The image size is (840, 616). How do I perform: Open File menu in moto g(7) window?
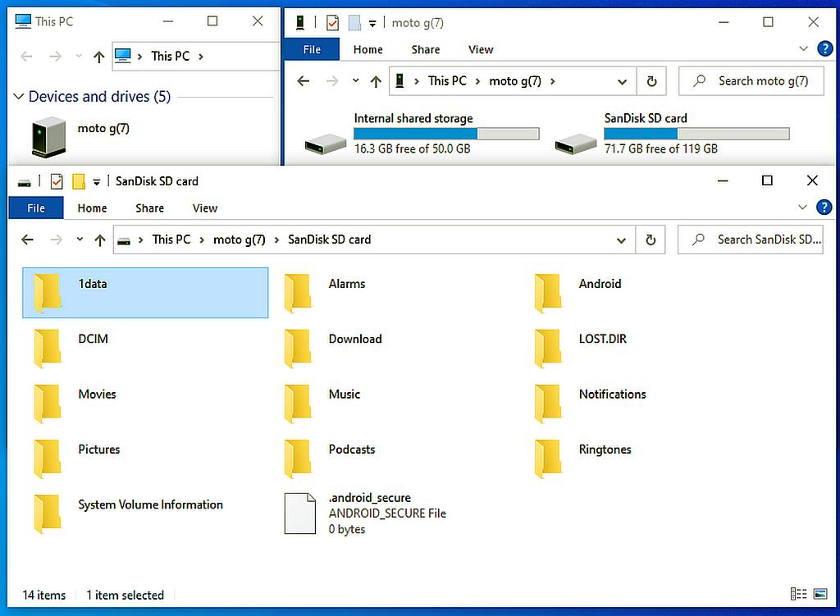(312, 49)
